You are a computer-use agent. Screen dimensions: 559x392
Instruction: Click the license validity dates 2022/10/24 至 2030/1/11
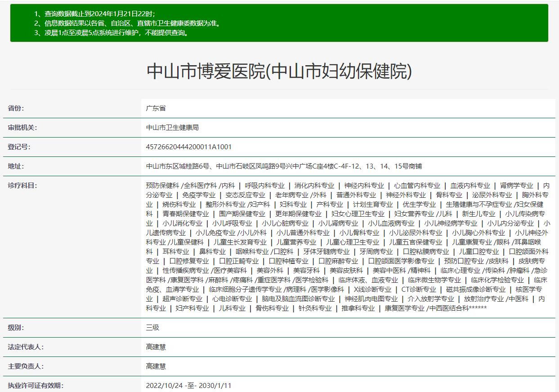[x=189, y=386]
